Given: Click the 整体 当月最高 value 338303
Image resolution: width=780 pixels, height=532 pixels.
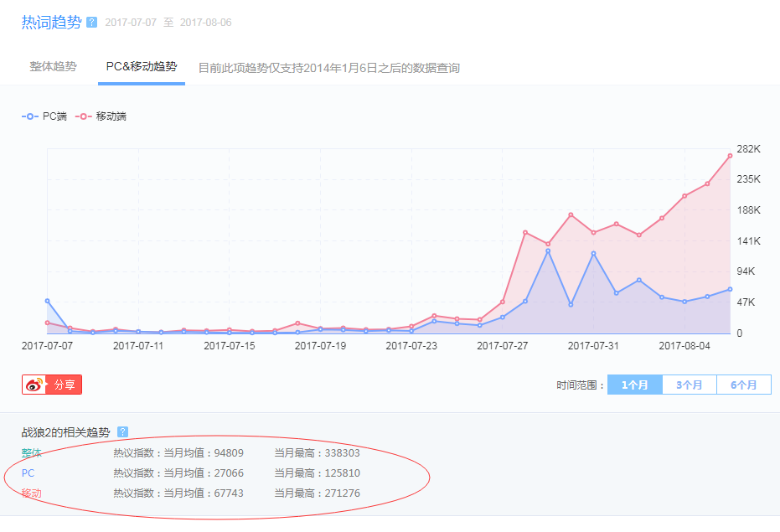Looking at the screenshot, I should (342, 453).
